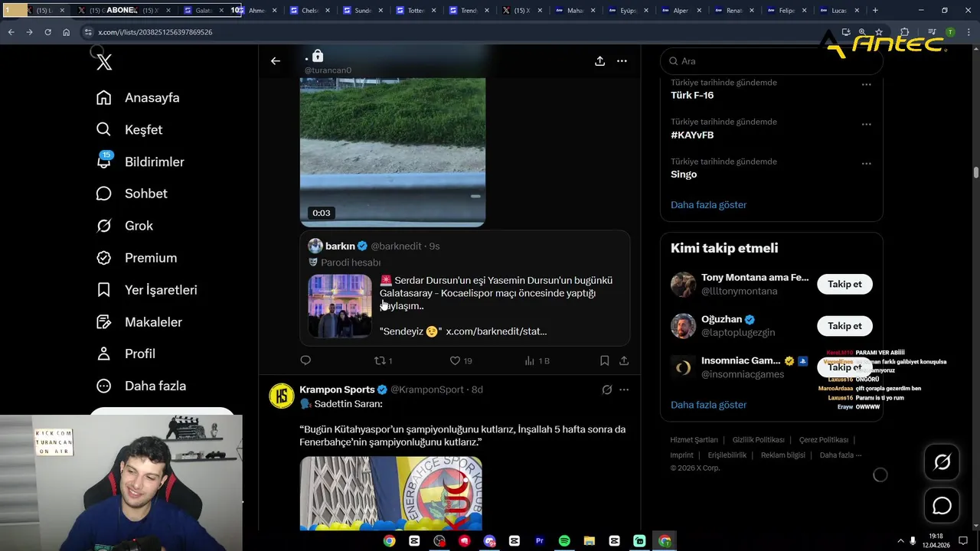Image resolution: width=980 pixels, height=551 pixels.
Task: Open Fenerbahçe logo image in post
Action: click(x=391, y=494)
